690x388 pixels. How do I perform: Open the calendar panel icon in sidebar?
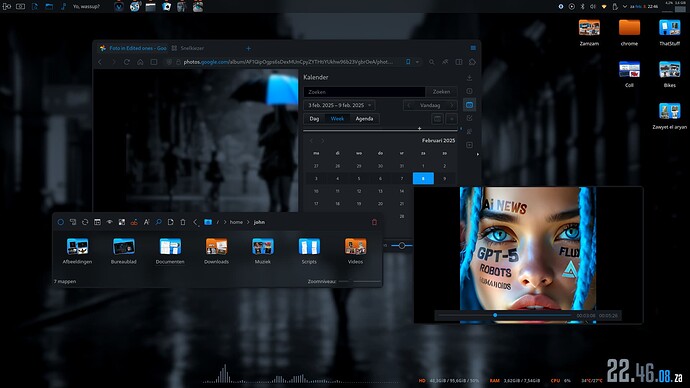pyautogui.click(x=470, y=105)
